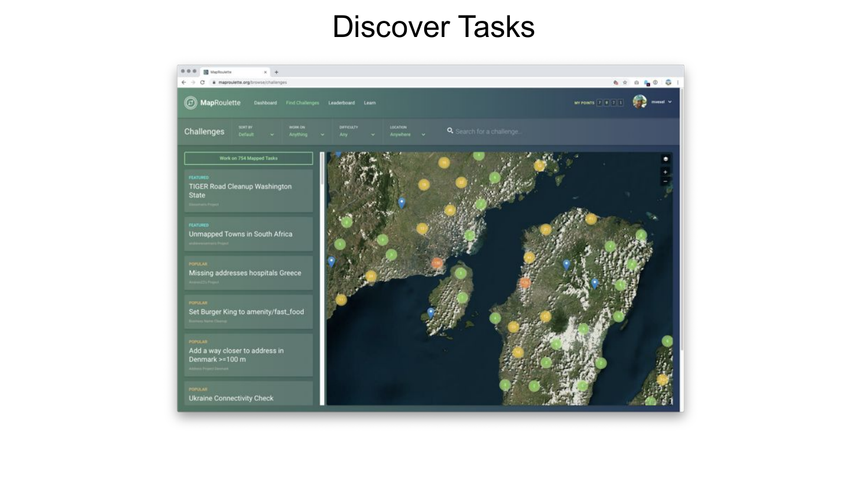
Task: Zoom in on the map with plus
Action: (x=665, y=172)
